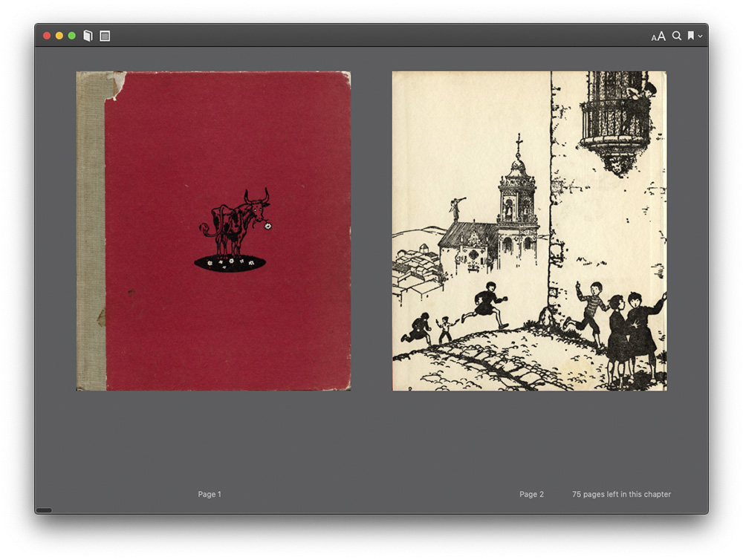
Task: Expand the bookmarks dropdown chevron
Action: click(700, 36)
